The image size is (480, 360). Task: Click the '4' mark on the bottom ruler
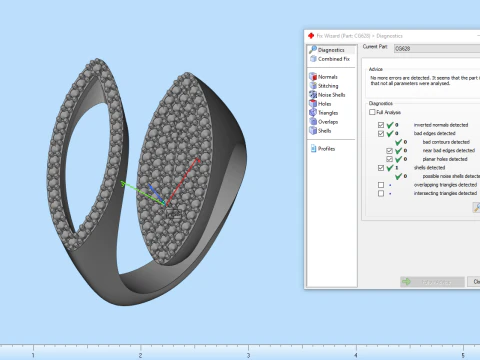[x=356, y=356]
